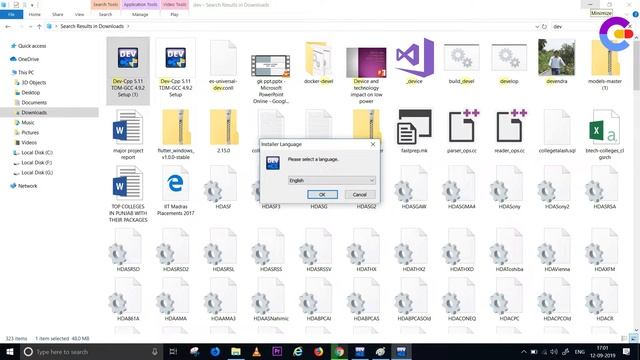Select the HDASGAW file
The height and width of the screenshot is (360, 640).
click(x=414, y=188)
